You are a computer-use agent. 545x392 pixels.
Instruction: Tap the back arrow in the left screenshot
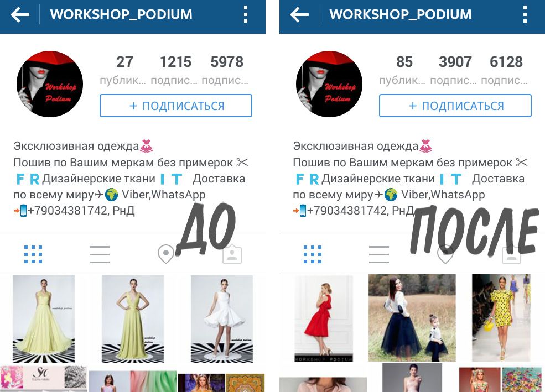pyautogui.click(x=20, y=15)
